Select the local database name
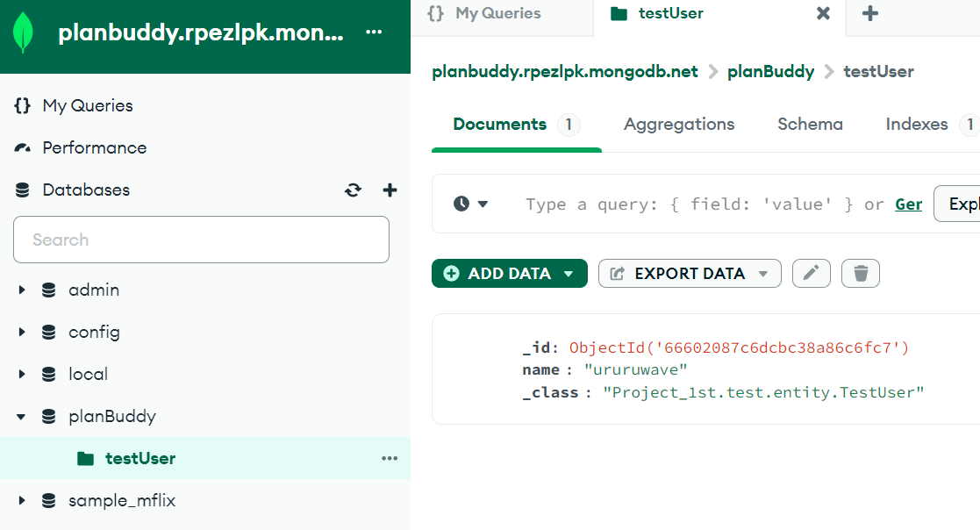 tap(88, 375)
